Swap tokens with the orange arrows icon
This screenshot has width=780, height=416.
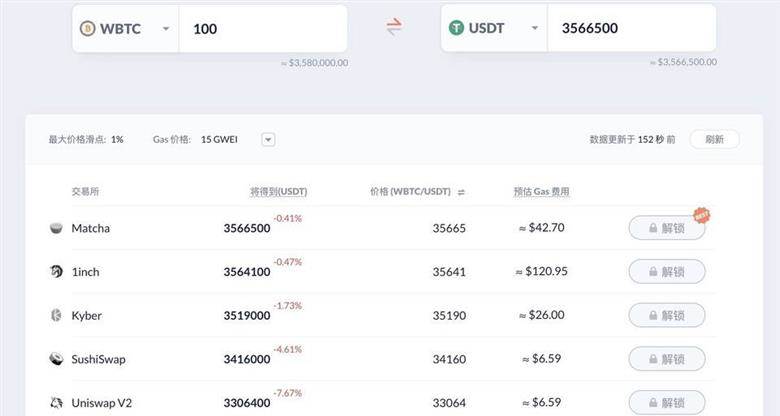[x=393, y=27]
